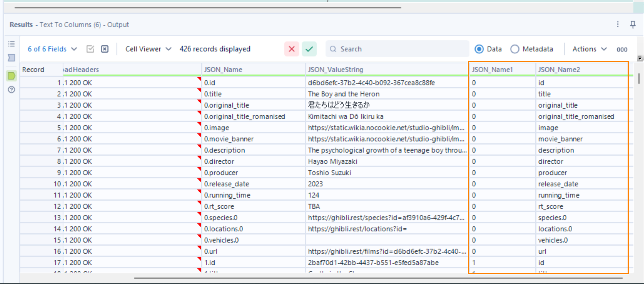Click the JSON_Name column header

pos(223,70)
